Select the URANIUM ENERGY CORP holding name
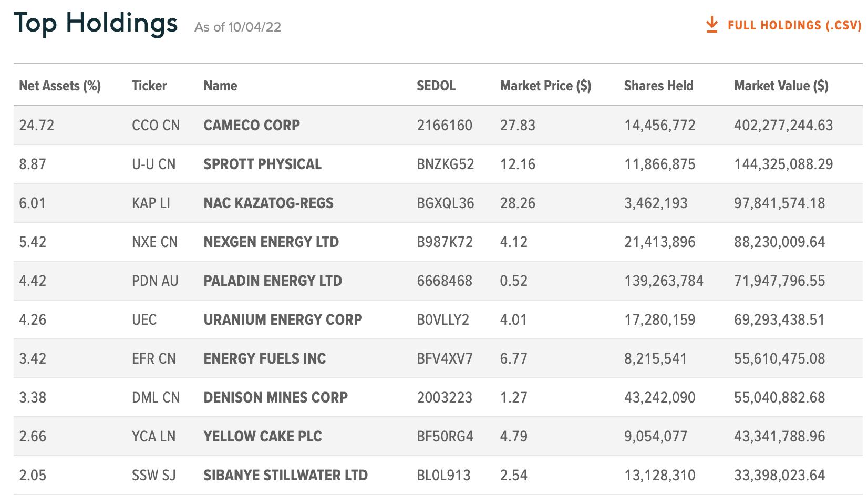868x495 pixels. (x=283, y=319)
